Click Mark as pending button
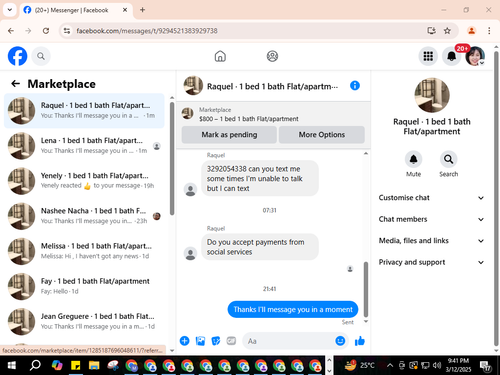The height and width of the screenshot is (375, 500). click(x=229, y=135)
